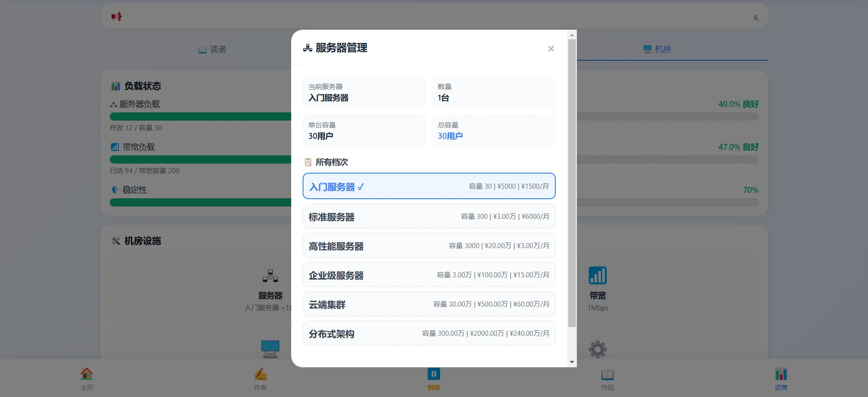The image size is (868, 397).
Task: Close the server management dialog
Action: 551,48
